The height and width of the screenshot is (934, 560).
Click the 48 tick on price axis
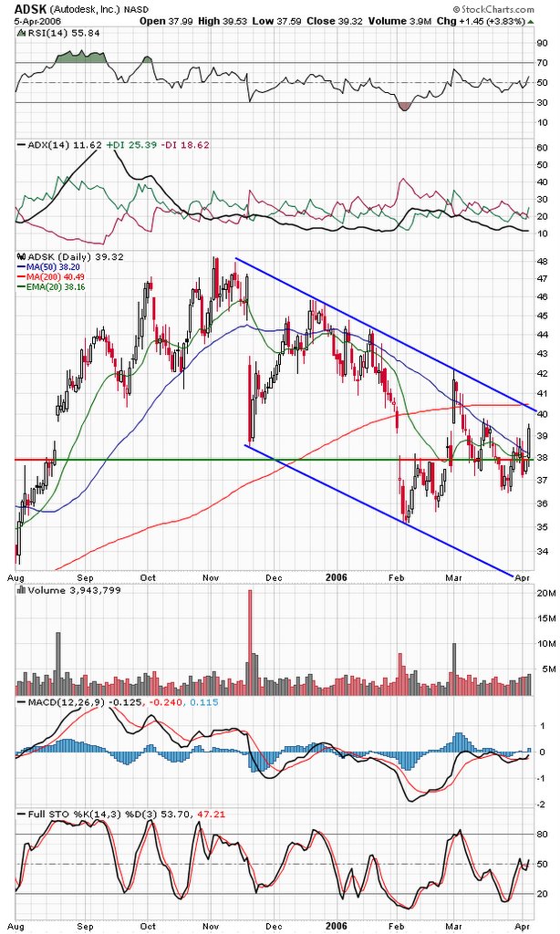pos(542,261)
